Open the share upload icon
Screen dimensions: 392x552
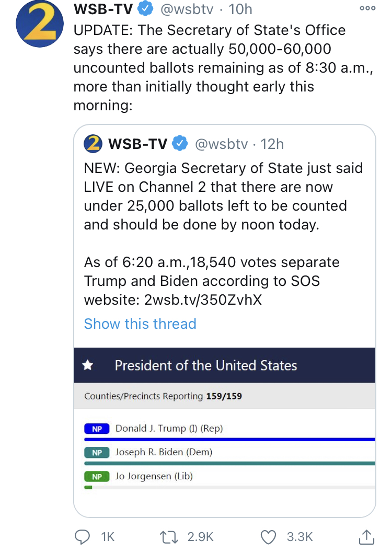[x=366, y=537]
